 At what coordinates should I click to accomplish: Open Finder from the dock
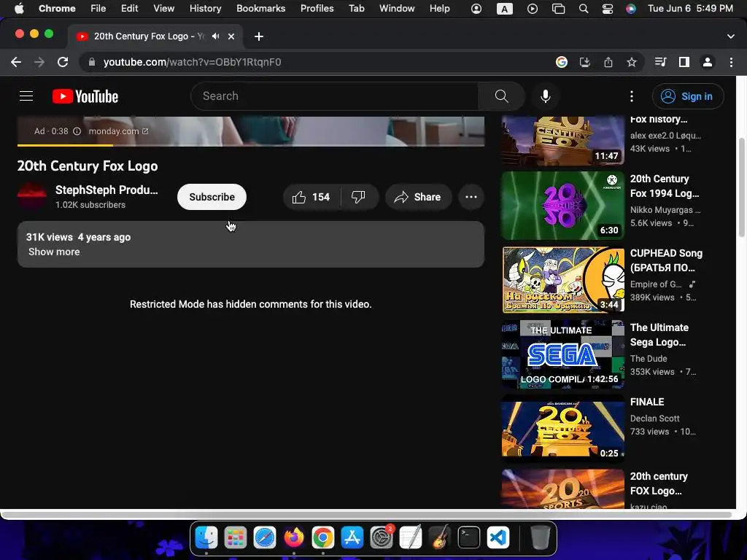tap(206, 538)
